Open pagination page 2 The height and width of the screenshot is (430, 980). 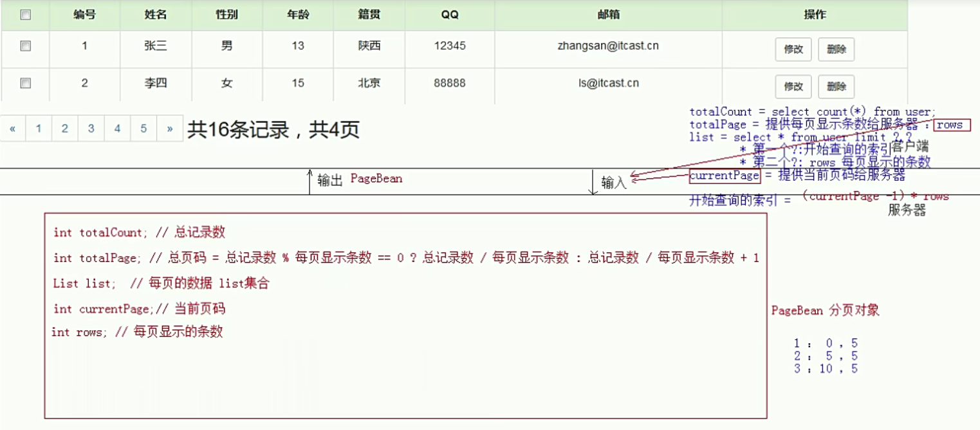(x=65, y=129)
